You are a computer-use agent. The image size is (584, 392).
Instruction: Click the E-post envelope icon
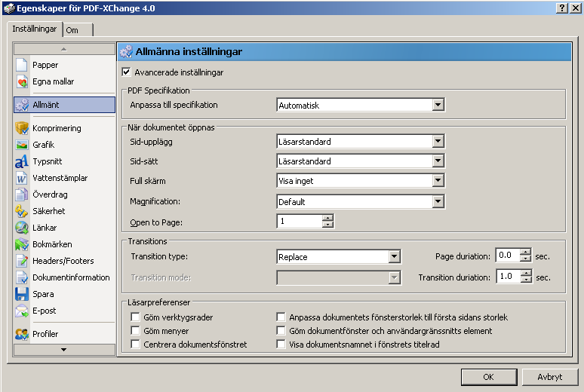(x=22, y=311)
